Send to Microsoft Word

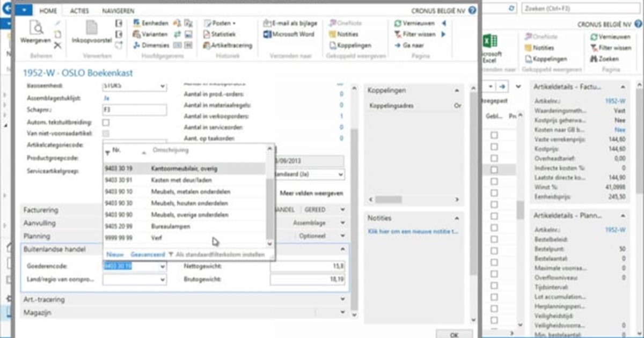coord(289,34)
